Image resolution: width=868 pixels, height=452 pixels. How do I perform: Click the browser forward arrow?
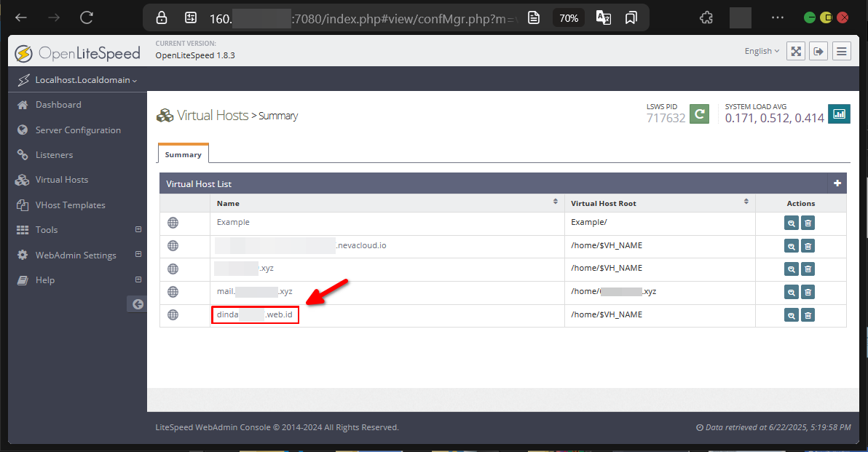point(54,17)
